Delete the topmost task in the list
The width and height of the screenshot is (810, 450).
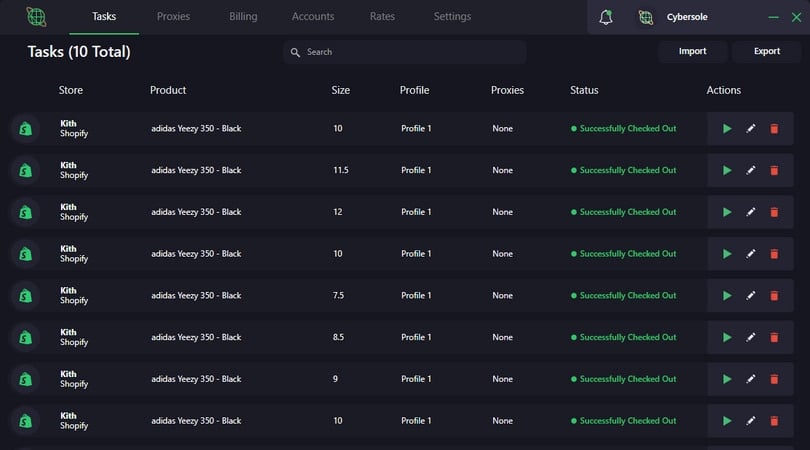click(x=774, y=129)
